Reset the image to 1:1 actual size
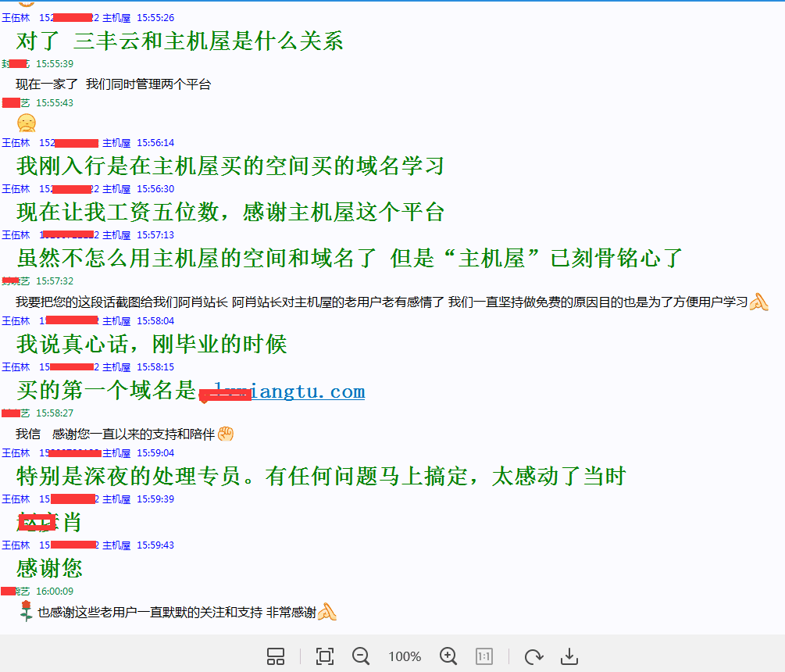 [484, 656]
